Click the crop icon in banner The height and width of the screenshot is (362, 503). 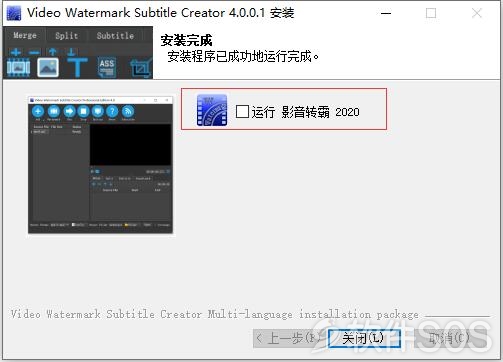point(141,68)
